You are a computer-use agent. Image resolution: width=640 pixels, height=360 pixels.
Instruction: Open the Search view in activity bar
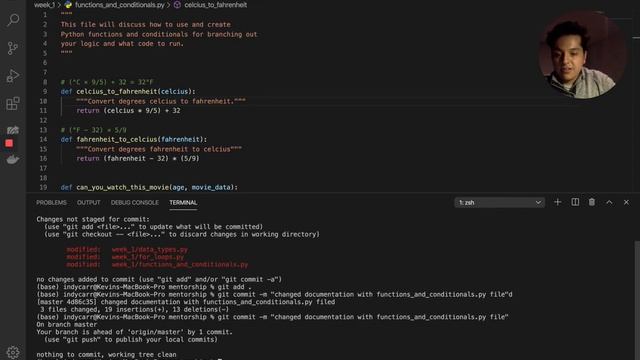point(13,20)
